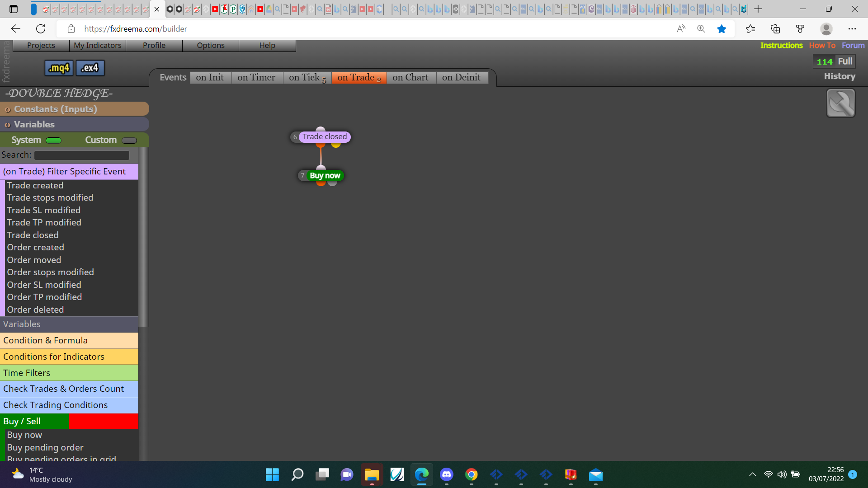
Task: Bookmark page with the star icon
Action: [722, 29]
